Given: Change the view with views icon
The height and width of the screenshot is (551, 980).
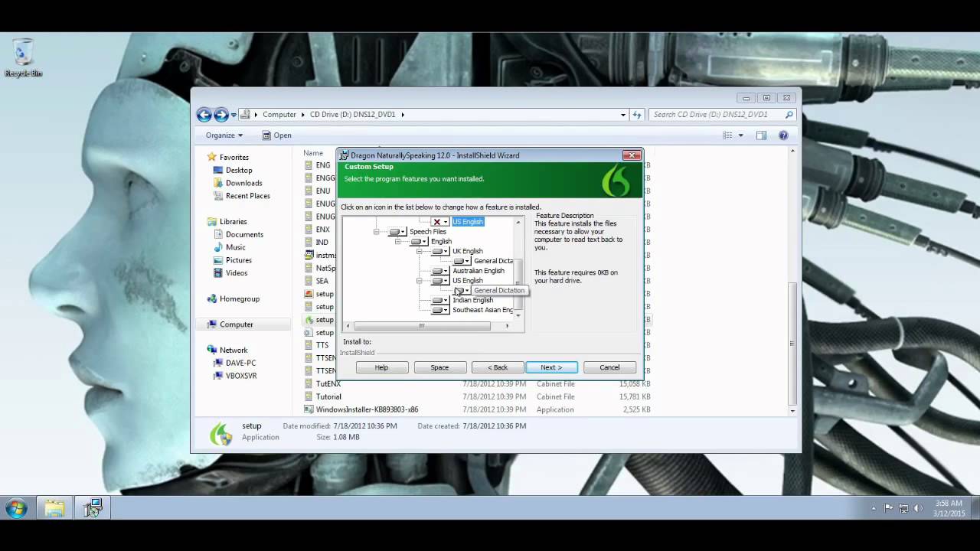Looking at the screenshot, I should (728, 135).
